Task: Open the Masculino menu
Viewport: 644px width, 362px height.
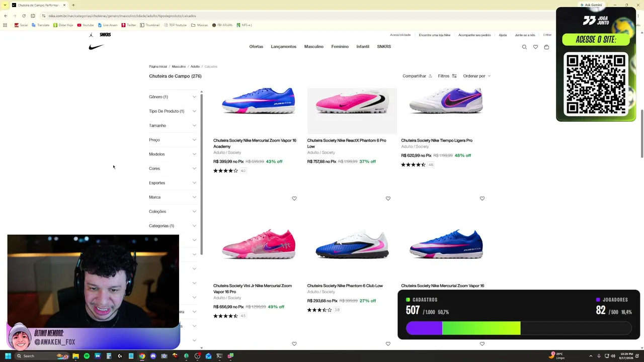Action: point(313,47)
